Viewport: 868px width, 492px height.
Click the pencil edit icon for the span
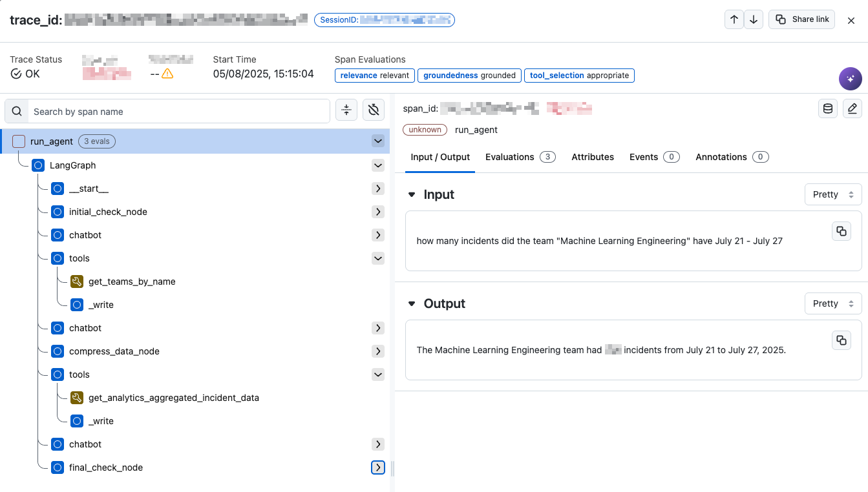(x=852, y=108)
